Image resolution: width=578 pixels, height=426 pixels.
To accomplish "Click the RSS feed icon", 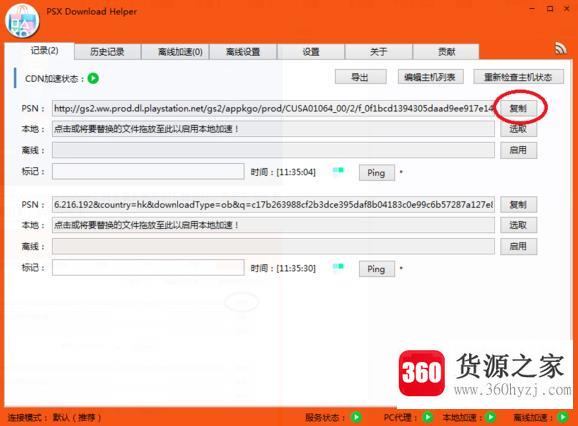I will [x=560, y=49].
